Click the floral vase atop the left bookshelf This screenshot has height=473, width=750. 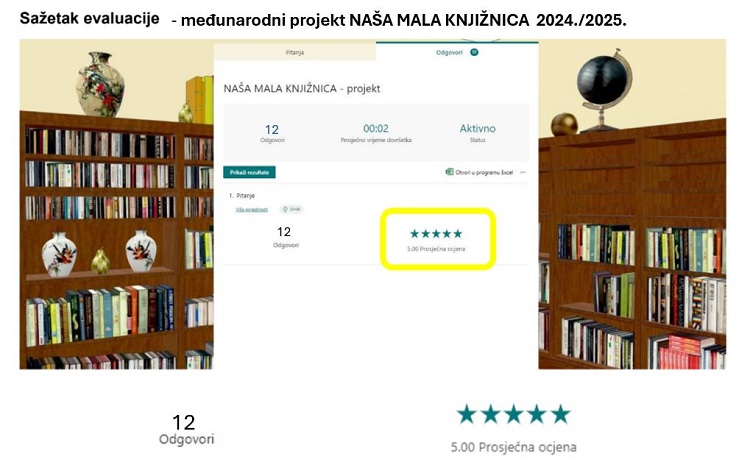[x=100, y=84]
